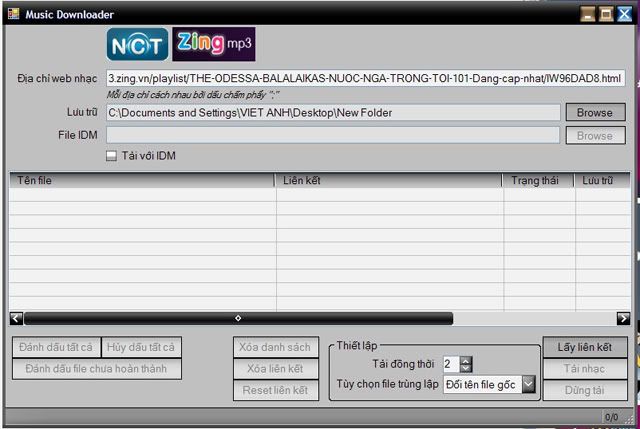This screenshot has width=640, height=429.
Task: Click the Lưu trữ folder path field
Action: (x=332, y=113)
